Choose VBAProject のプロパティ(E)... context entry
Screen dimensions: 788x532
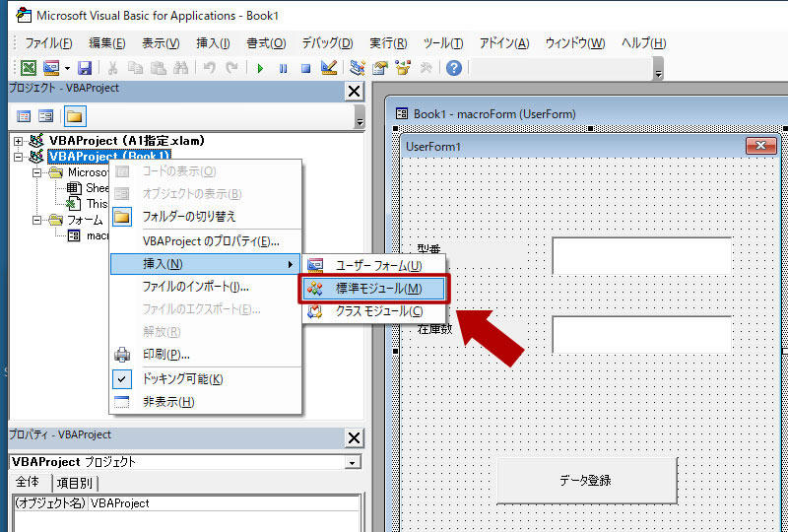[205, 241]
